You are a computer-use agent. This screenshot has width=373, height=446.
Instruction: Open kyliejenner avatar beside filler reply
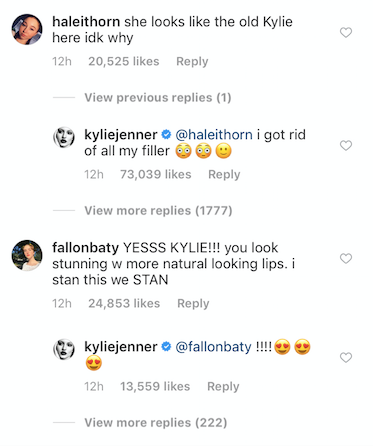[x=64, y=137]
